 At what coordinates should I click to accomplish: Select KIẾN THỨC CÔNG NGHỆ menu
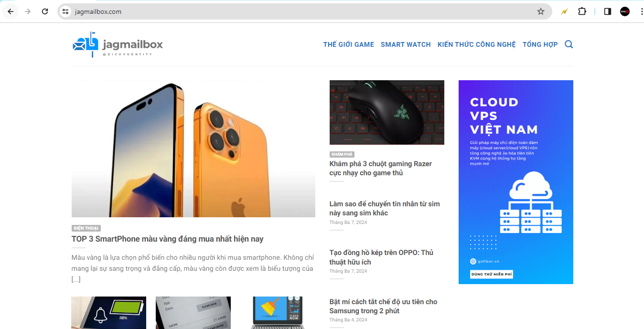click(x=477, y=44)
